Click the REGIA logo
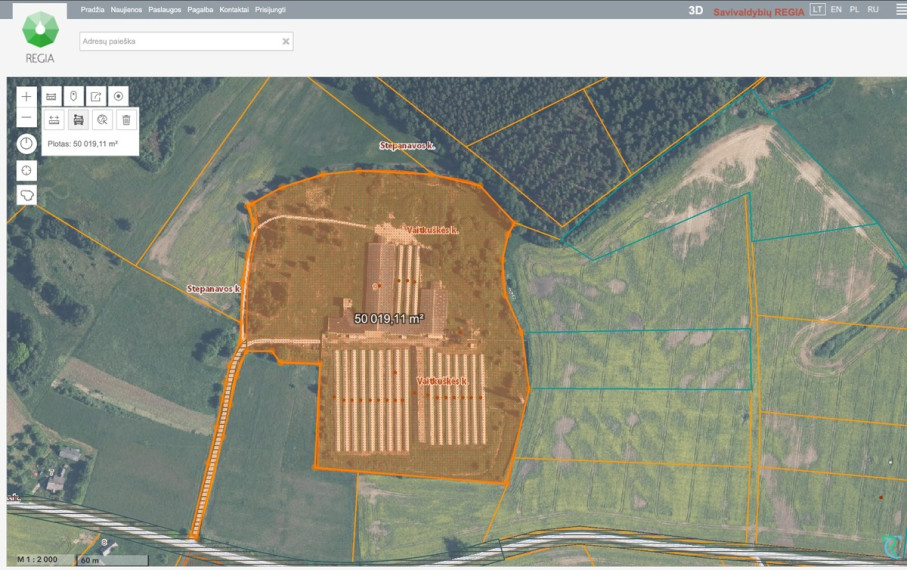Screen dimensions: 907x570 (x=40, y=36)
